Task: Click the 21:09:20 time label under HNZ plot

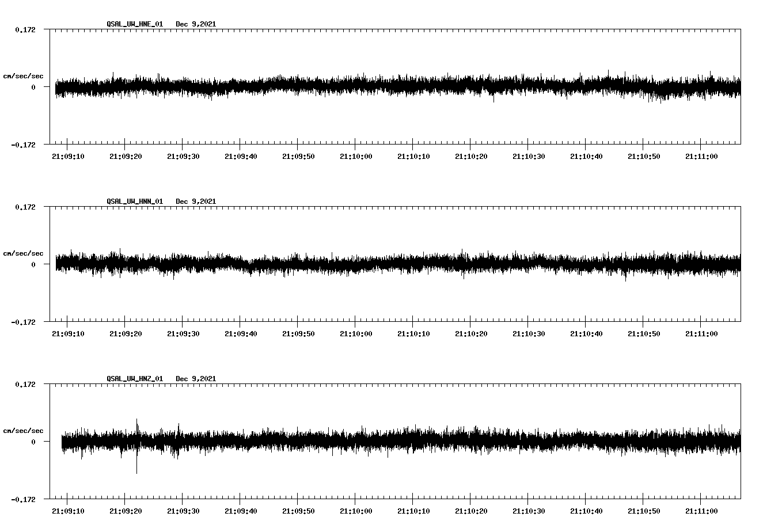Action: 126,511
